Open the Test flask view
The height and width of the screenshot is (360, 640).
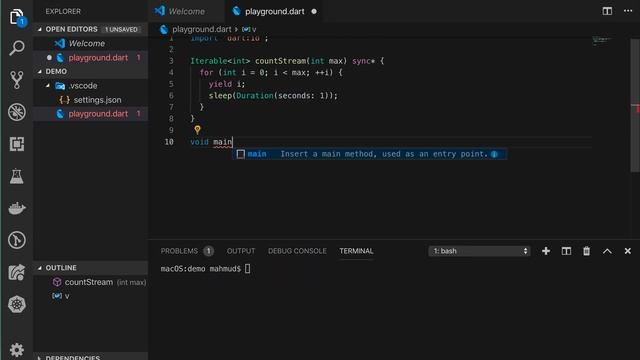pos(17,176)
